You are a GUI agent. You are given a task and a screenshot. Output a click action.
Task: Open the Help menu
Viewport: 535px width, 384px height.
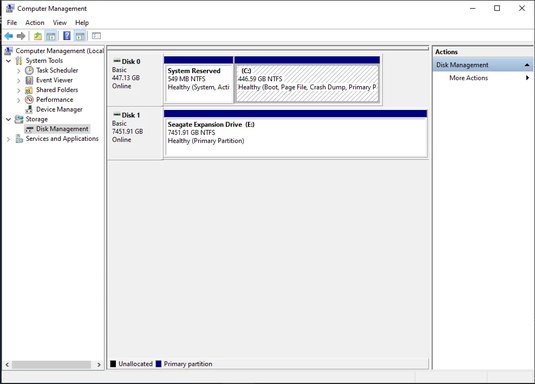[x=82, y=23]
